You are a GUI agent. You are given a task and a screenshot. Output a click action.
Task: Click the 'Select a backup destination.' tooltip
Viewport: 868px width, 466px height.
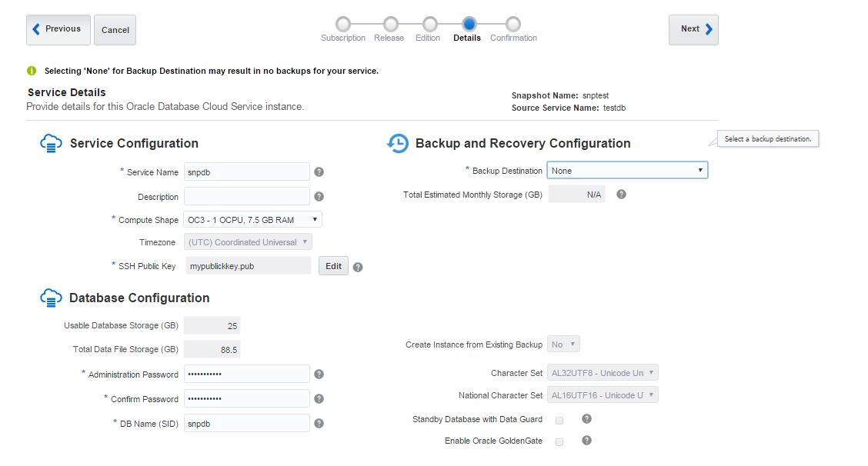tap(768, 139)
